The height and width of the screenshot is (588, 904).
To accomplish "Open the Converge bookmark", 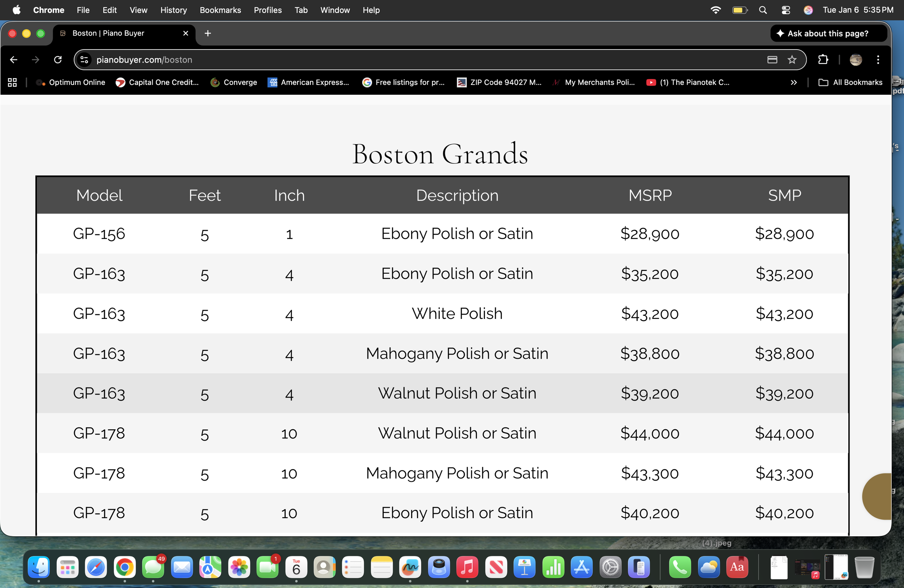I will pos(234,82).
